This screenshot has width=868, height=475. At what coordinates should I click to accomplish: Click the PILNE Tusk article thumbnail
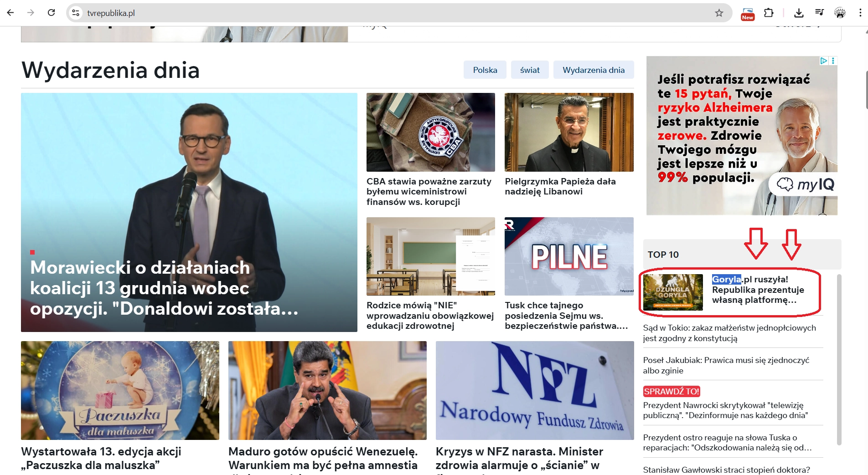[x=568, y=256]
